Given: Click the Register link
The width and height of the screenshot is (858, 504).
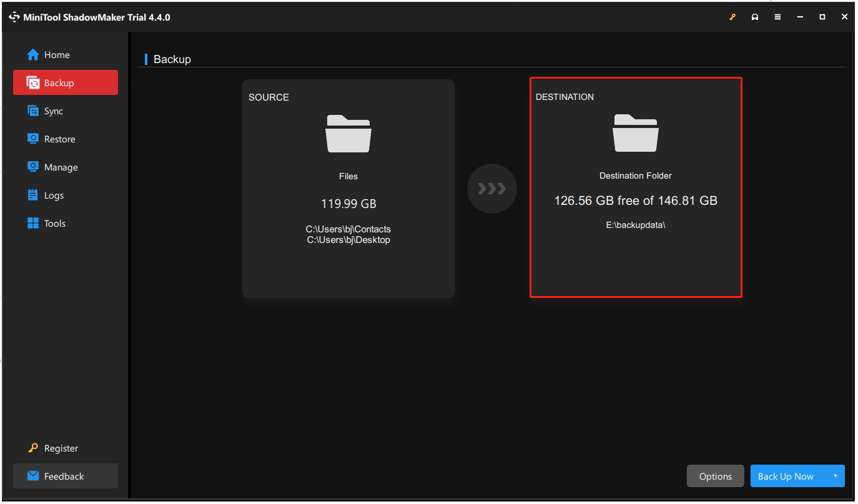Looking at the screenshot, I should 65,448.
